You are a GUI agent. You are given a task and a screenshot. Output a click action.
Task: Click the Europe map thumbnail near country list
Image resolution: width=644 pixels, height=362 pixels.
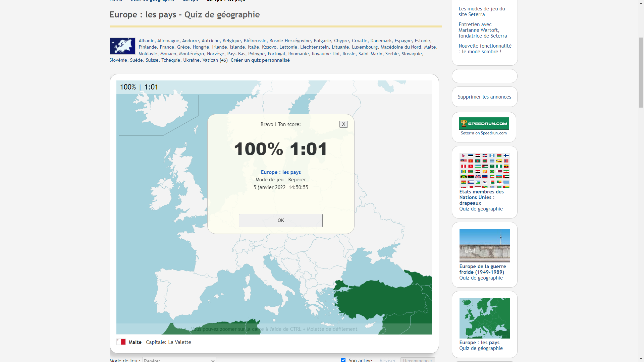122,46
